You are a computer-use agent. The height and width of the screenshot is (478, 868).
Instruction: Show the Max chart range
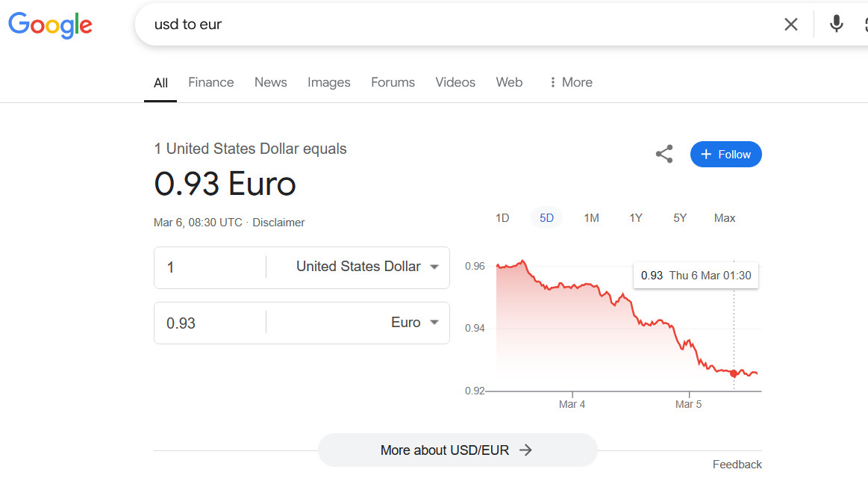[725, 218]
